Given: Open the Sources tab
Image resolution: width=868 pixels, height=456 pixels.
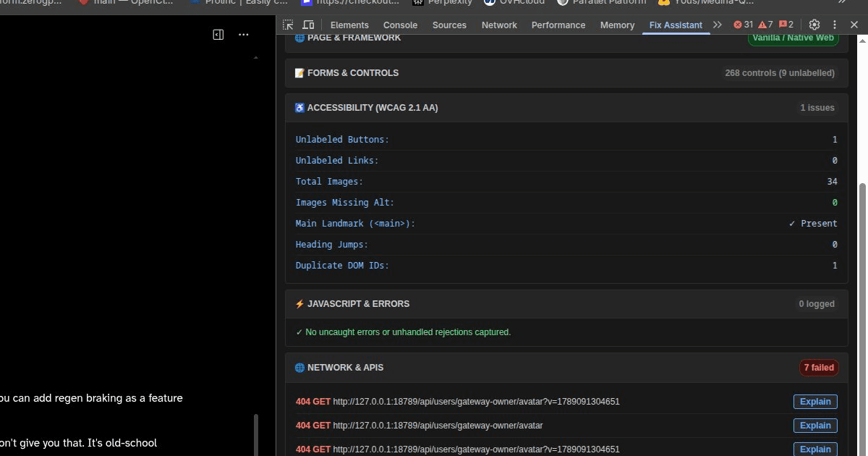Looking at the screenshot, I should point(449,25).
